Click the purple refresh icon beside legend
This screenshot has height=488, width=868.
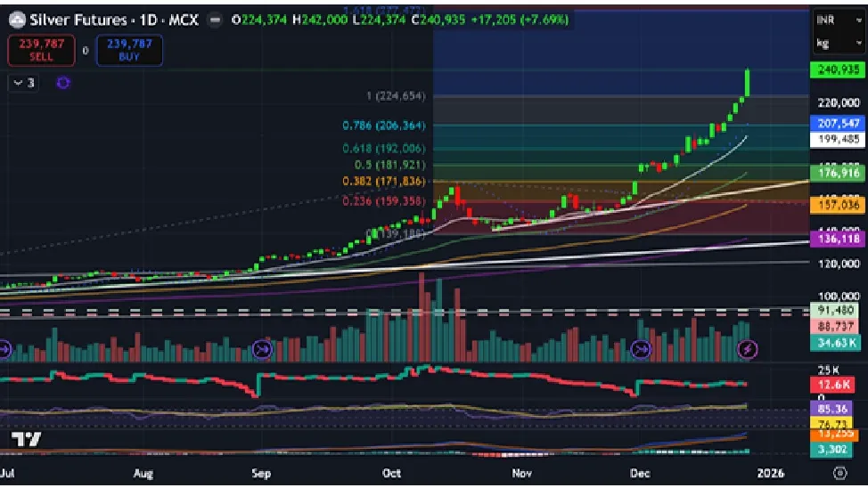(x=63, y=83)
